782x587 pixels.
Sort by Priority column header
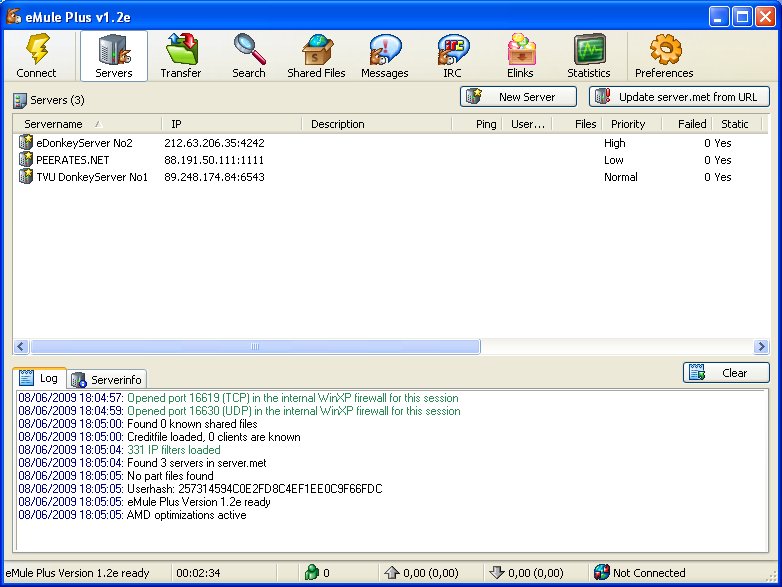[x=632, y=124]
